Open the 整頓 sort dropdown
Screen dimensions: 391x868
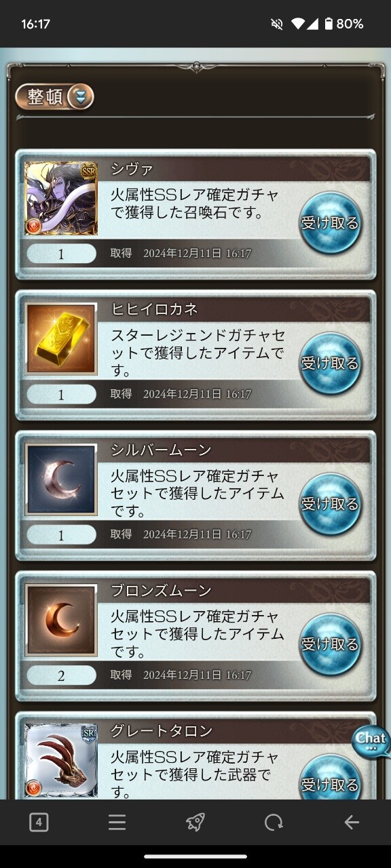click(x=54, y=97)
